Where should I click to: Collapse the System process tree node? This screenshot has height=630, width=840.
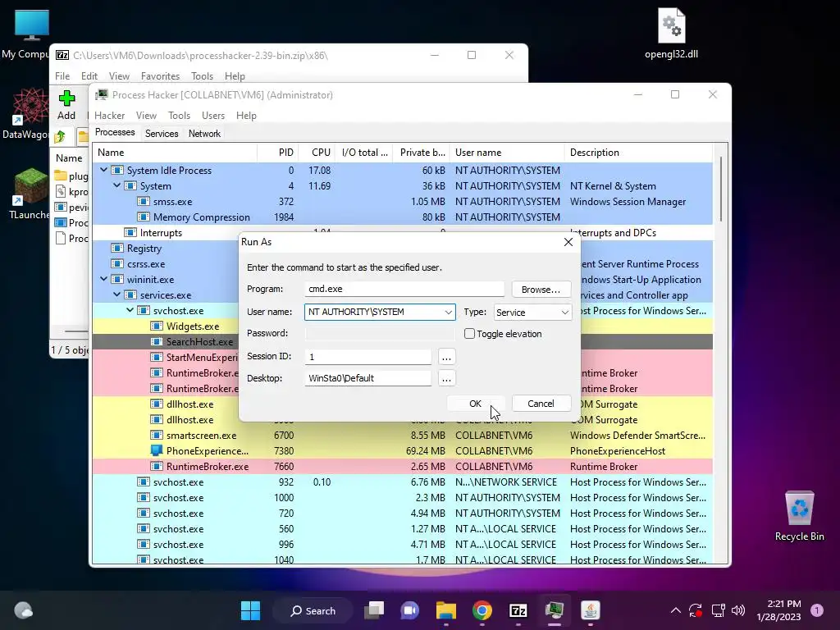[x=116, y=185]
